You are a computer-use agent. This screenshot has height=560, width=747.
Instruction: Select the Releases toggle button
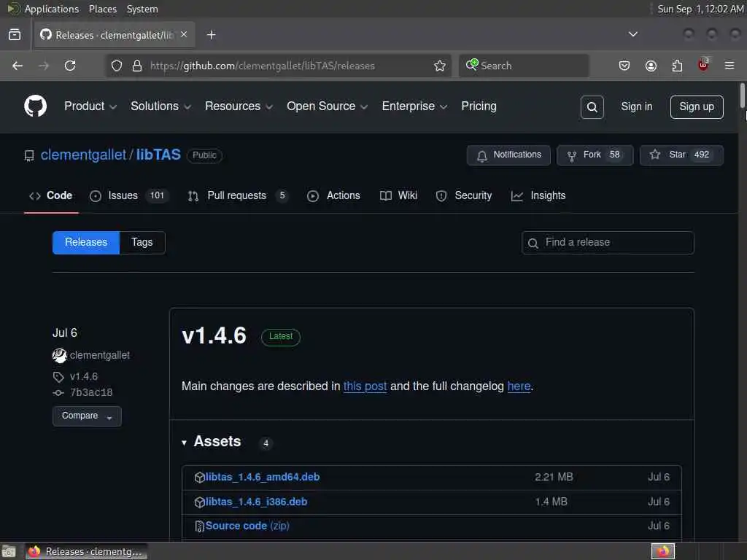[x=86, y=242]
